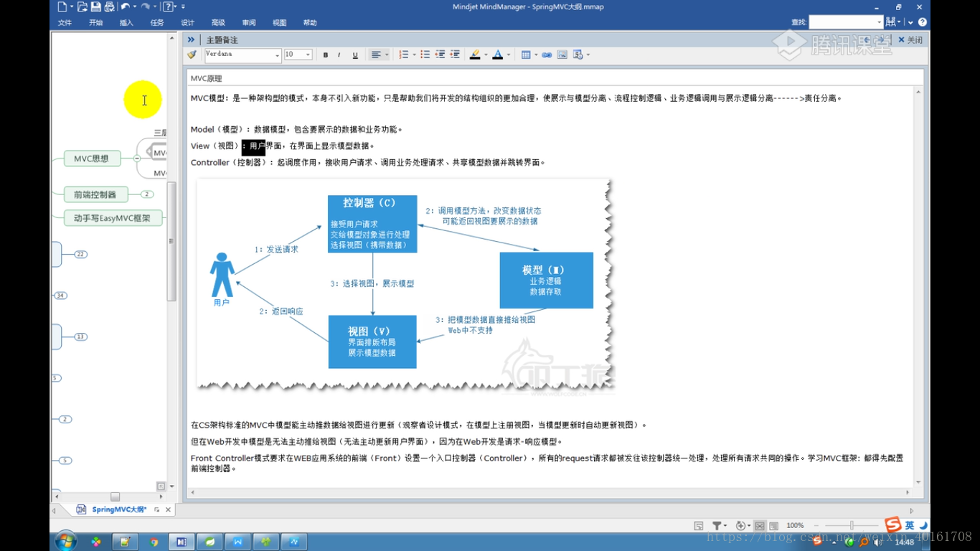Open the 高级 ribbon tab

point(218,23)
